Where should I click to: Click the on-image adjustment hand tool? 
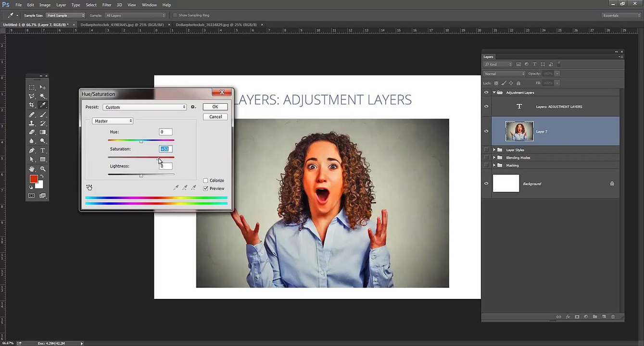(89, 187)
